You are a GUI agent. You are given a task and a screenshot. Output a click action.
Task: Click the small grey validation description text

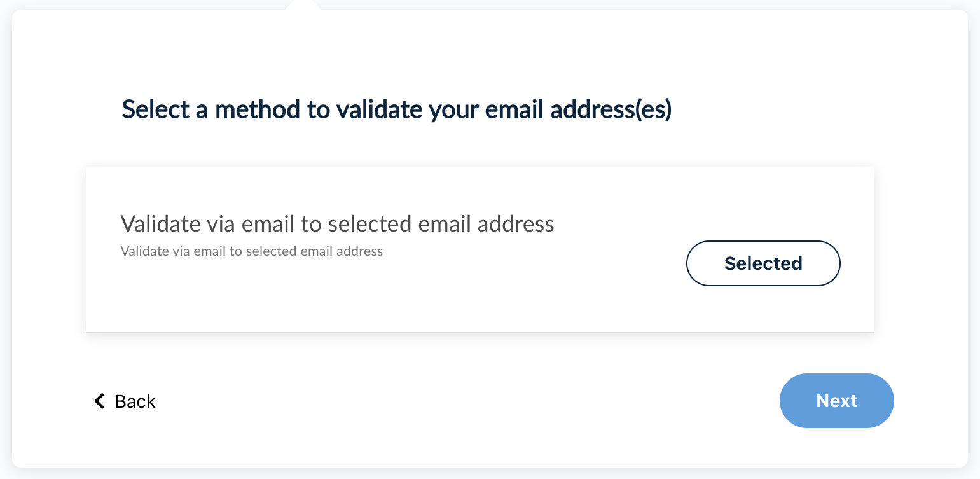point(251,251)
